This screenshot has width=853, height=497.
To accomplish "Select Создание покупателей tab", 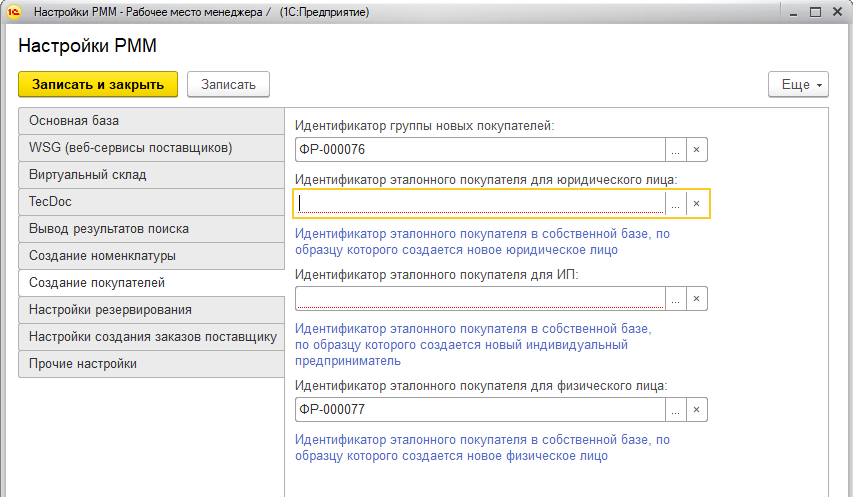I will (151, 283).
